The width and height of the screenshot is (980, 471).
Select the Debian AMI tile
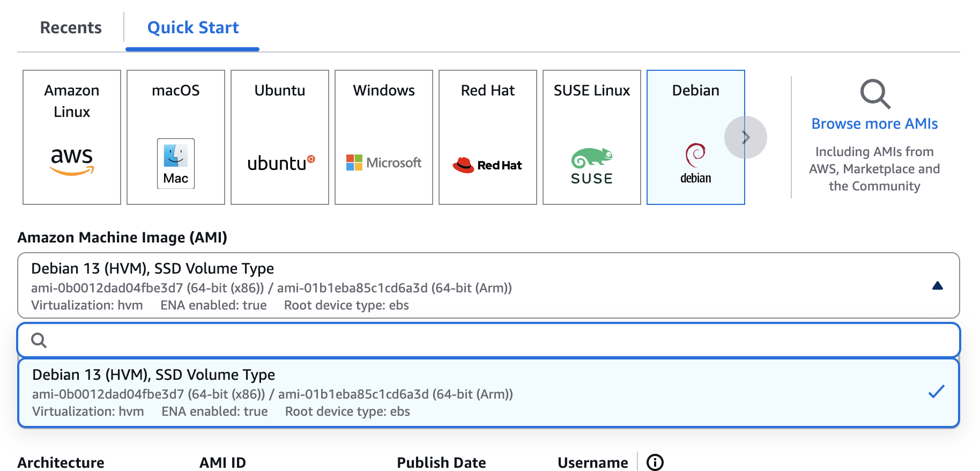696,137
